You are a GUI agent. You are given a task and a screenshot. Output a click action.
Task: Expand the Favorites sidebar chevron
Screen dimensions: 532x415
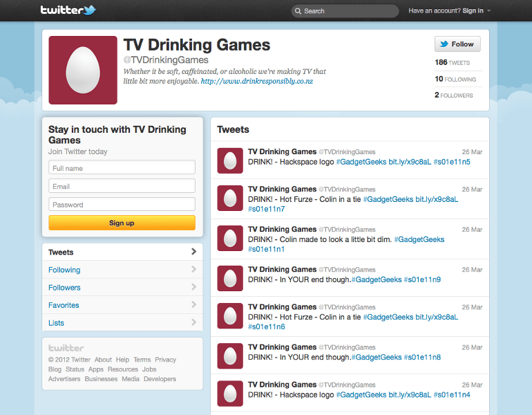point(193,304)
